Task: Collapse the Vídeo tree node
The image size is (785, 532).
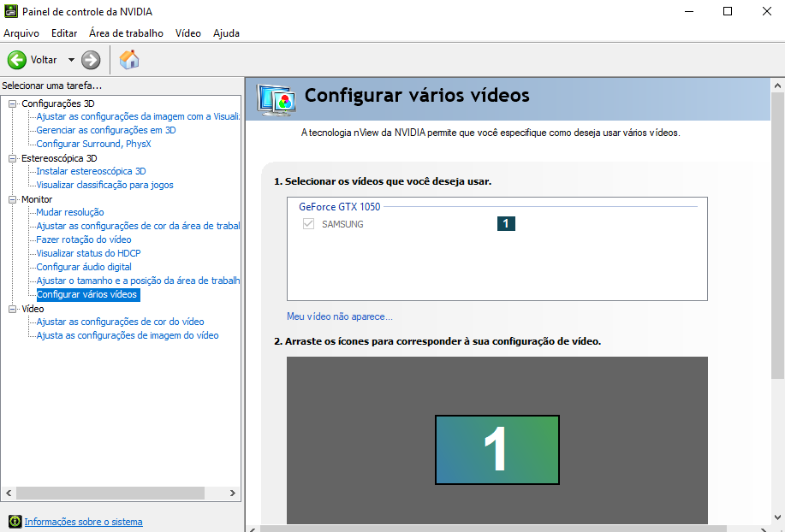Action: 13,309
